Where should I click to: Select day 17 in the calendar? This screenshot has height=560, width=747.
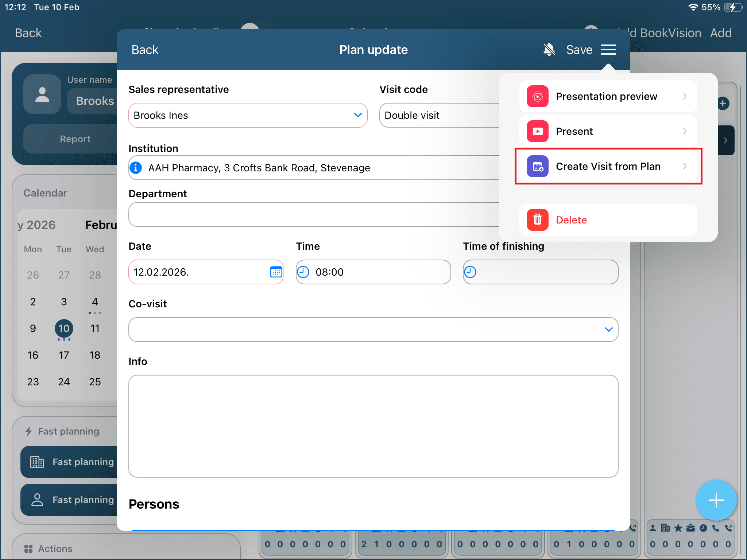tap(64, 355)
